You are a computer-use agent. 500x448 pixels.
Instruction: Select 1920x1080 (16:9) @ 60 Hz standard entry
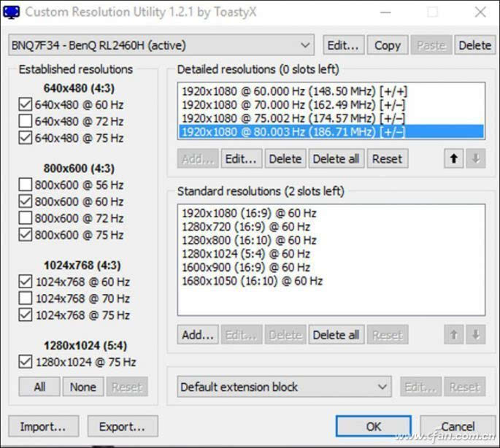331,213
